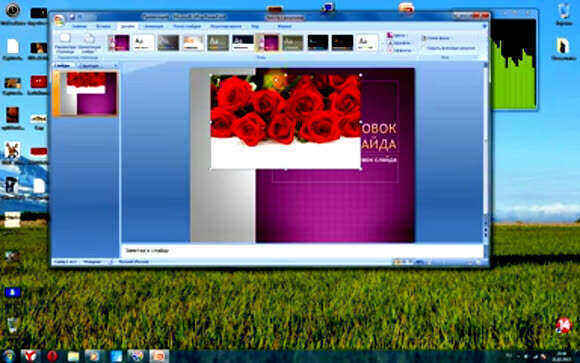580x363 pixels.
Task: Toggle Hide background graphics checkbox
Action: (x=448, y=48)
